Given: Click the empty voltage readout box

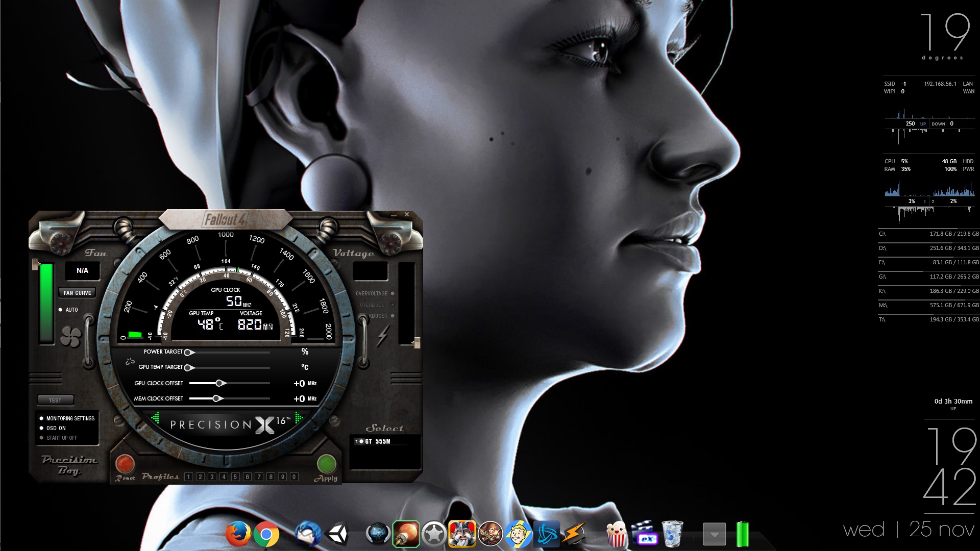Looking at the screenshot, I should (370, 271).
